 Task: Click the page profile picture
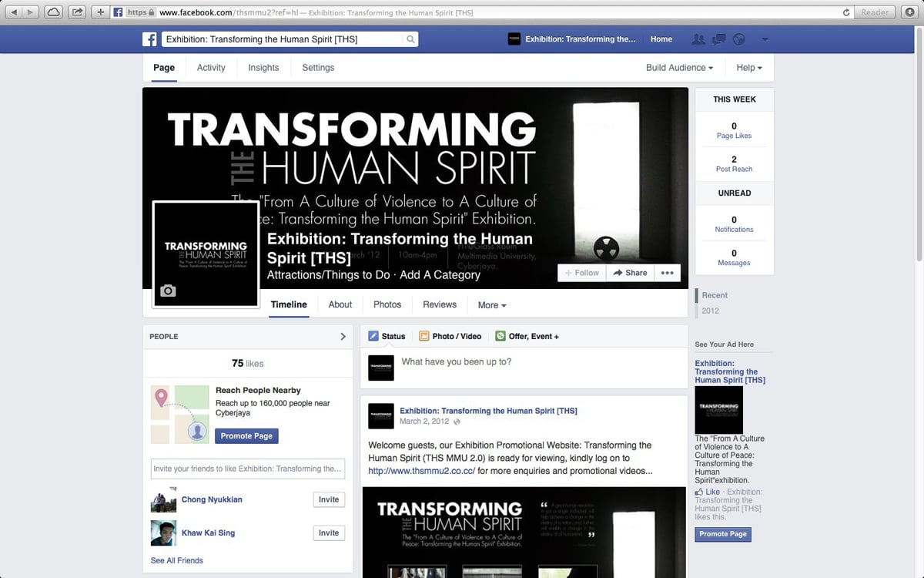[205, 254]
